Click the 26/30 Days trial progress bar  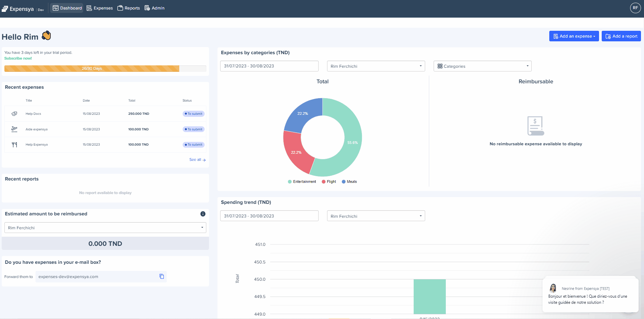105,68
